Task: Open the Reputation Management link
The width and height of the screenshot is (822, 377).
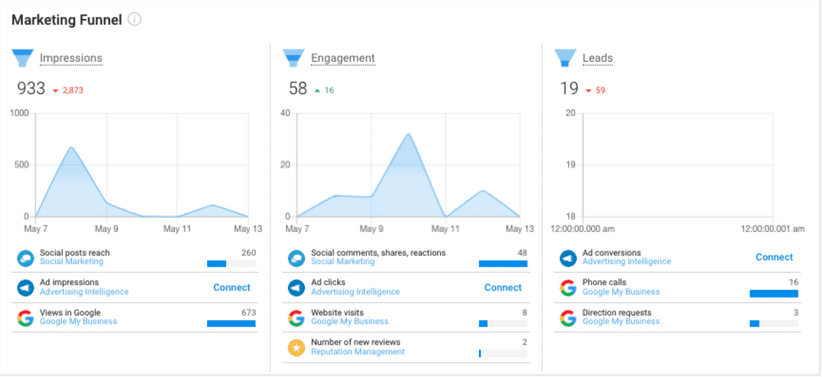Action: tap(358, 352)
